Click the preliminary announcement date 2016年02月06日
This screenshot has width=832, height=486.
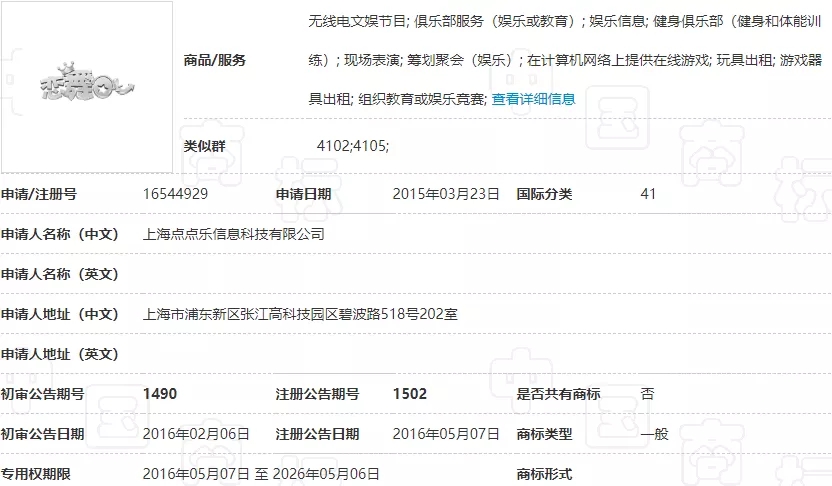coord(196,434)
